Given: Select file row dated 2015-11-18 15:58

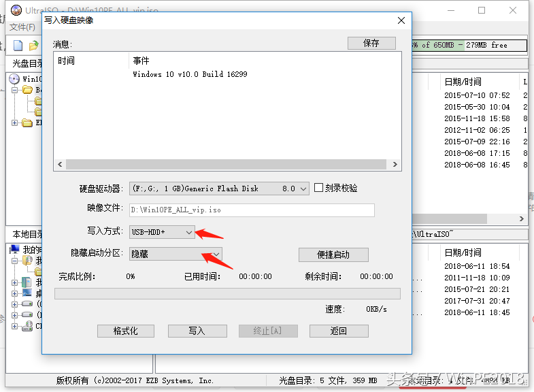Looking at the screenshot, I should tap(477, 118).
